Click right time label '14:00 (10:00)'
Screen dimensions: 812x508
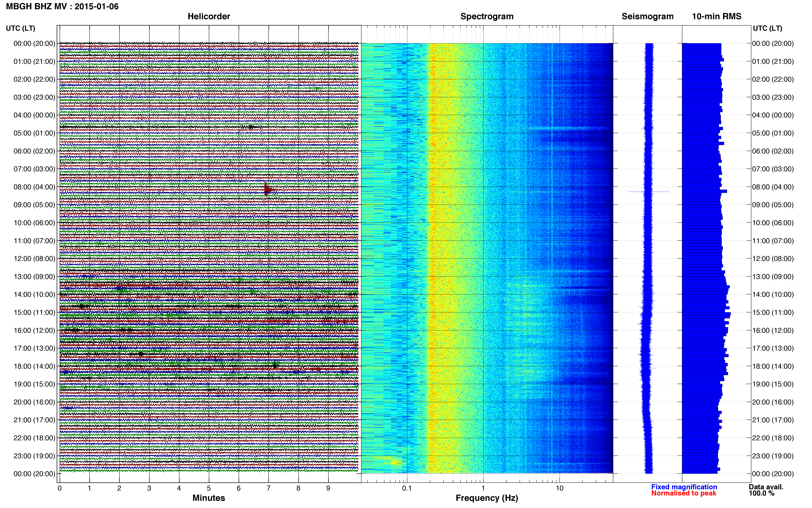[773, 295]
